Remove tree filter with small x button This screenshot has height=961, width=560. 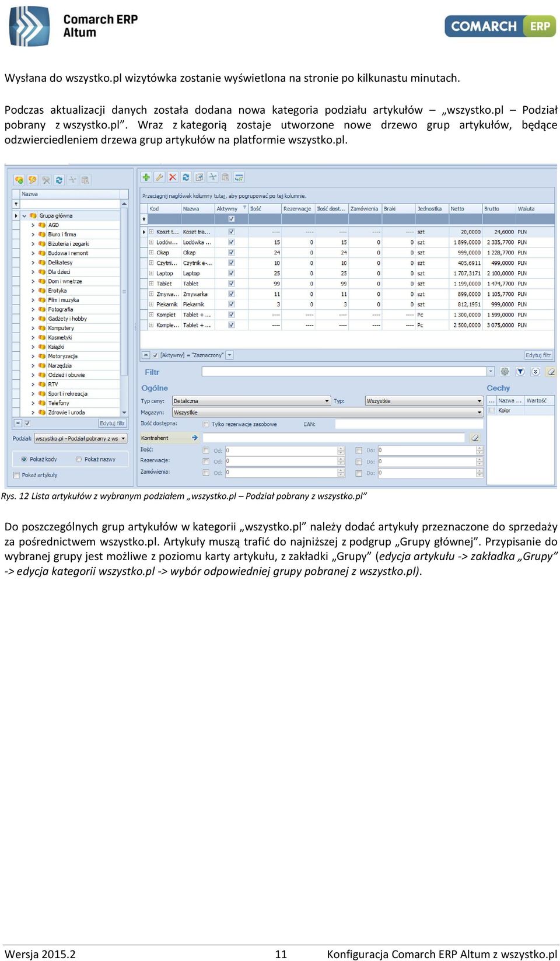pos(18,423)
